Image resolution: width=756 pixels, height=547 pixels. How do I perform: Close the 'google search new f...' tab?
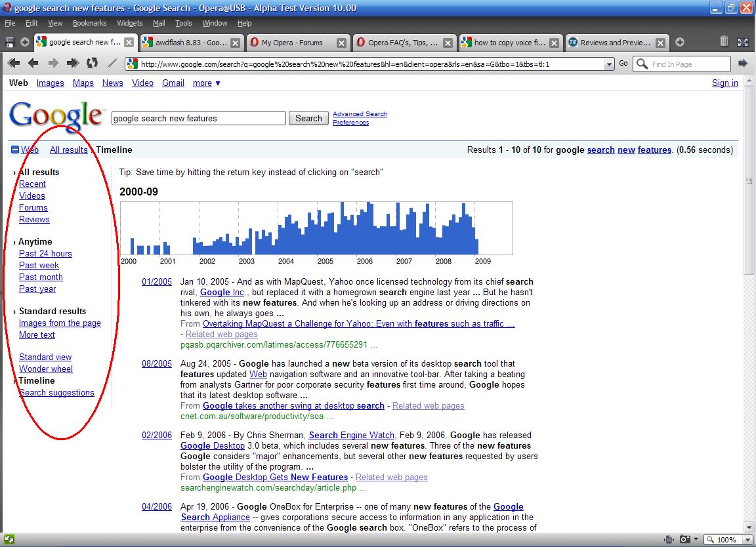tap(129, 43)
